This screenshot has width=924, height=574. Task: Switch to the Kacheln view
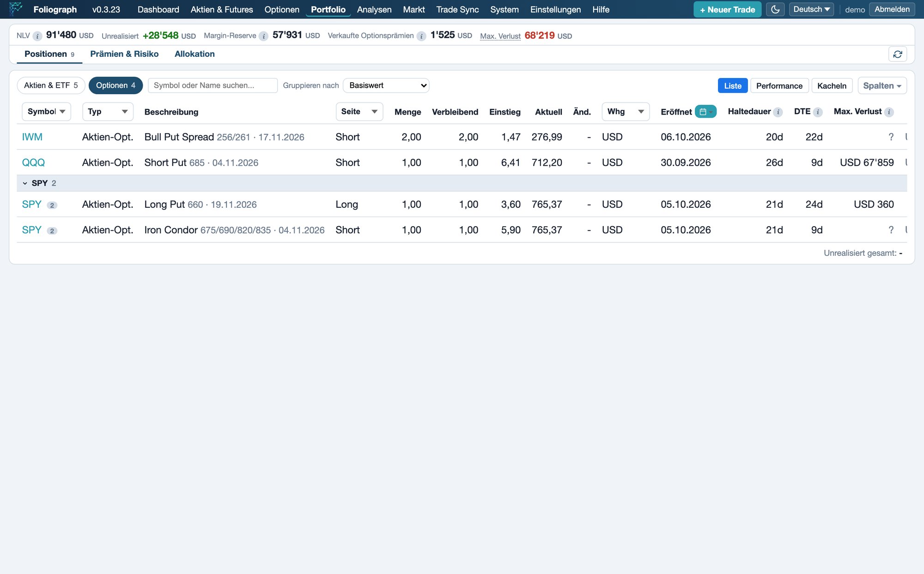[x=832, y=85]
